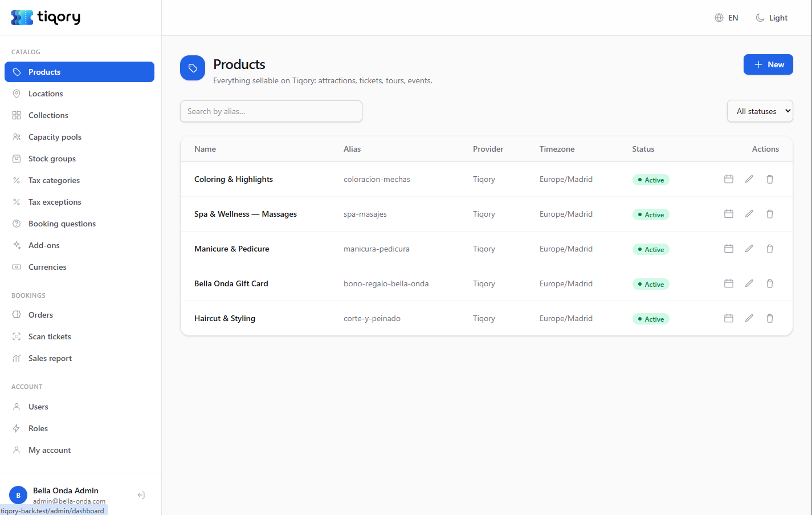Viewport: 812px width, 515px height.
Task: Open calendar for Bella Onda Gift Card
Action: [x=728, y=283]
